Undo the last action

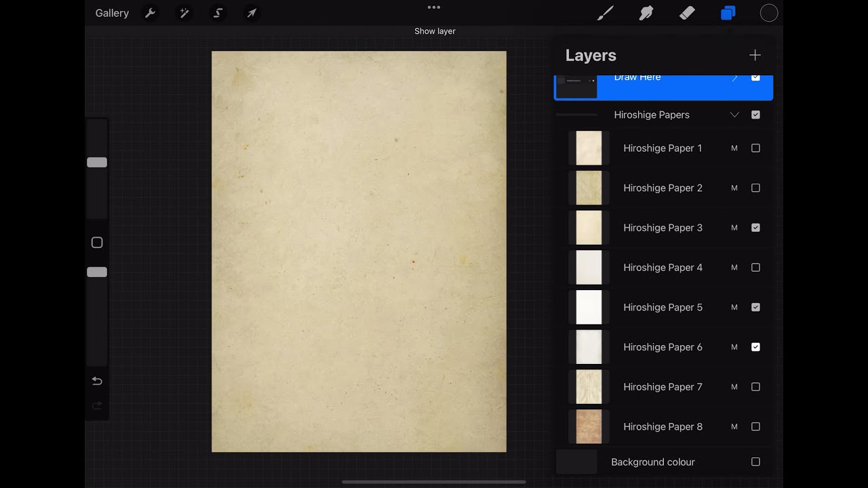point(97,381)
